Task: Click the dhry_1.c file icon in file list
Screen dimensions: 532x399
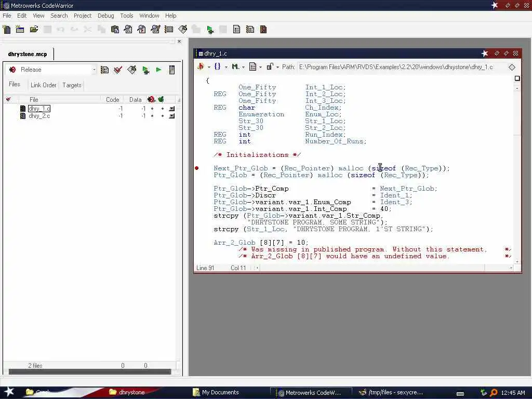Action: (23, 109)
